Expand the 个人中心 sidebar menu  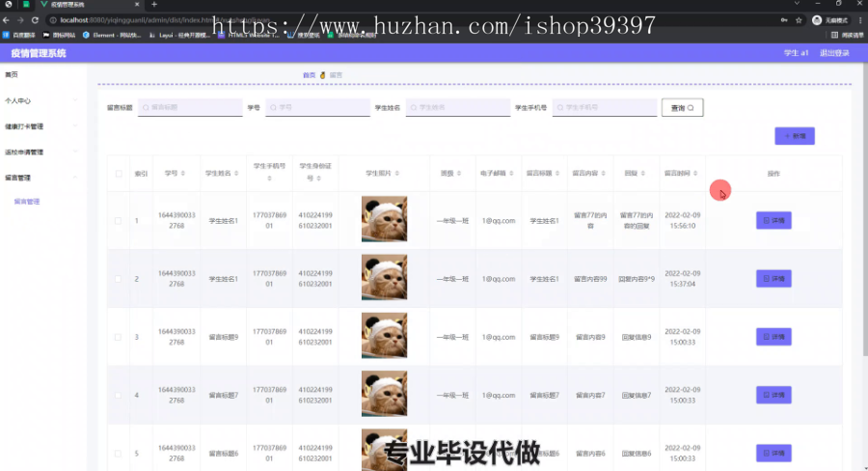43,100
